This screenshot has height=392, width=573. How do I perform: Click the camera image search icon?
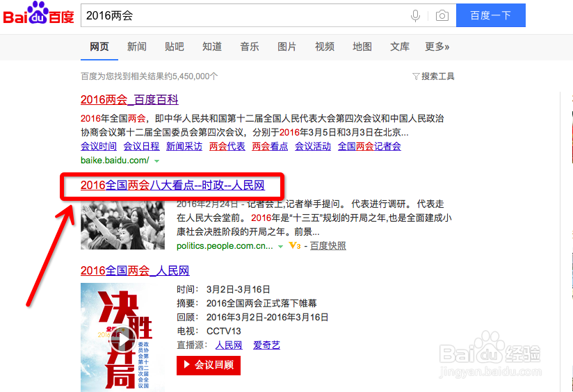point(442,16)
